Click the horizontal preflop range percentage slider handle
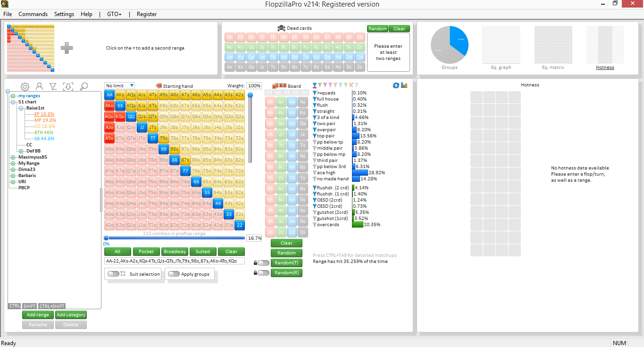Screen dimensions: 644x347 [x=106, y=238]
